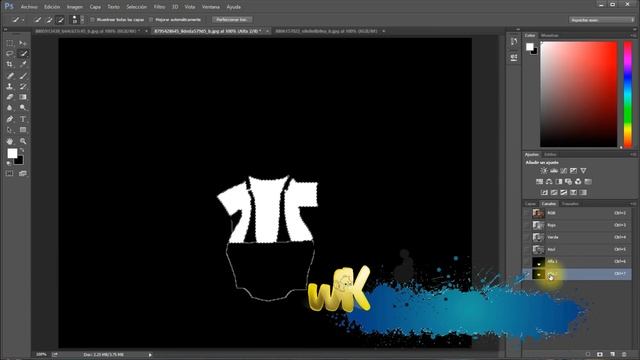This screenshot has width=640, height=360.
Task: Add a Vibrance adjustment
Action: coord(583,171)
